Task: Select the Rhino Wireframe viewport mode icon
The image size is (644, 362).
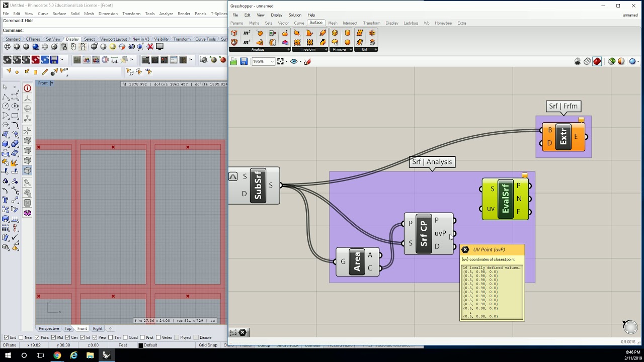Action: [x=7, y=47]
